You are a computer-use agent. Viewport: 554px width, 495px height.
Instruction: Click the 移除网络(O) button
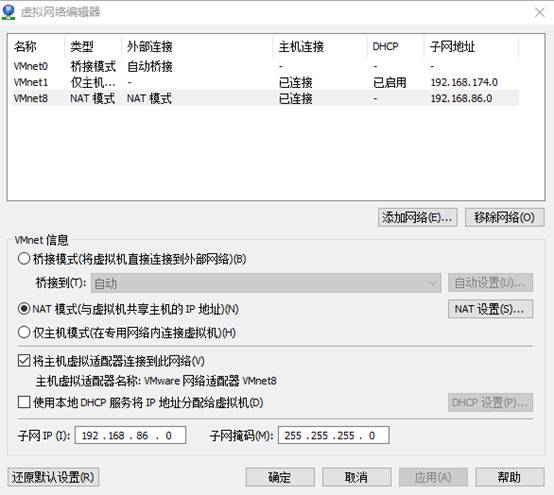click(x=504, y=217)
